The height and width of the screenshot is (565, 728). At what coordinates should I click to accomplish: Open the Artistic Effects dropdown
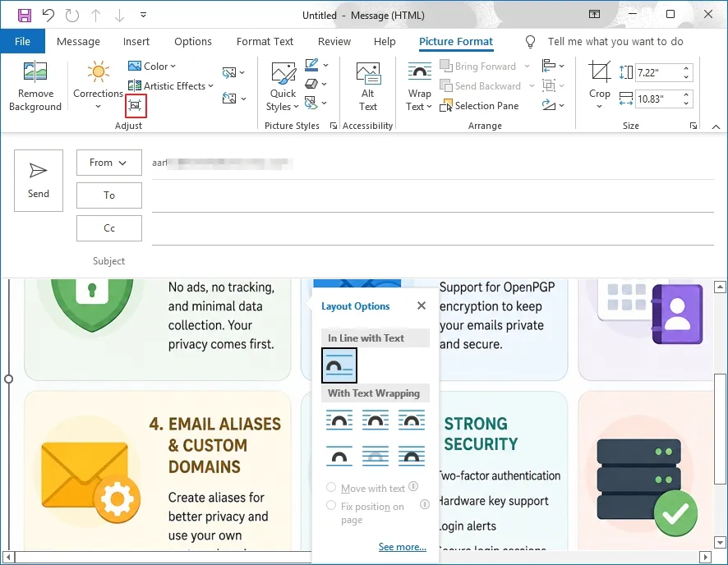click(x=170, y=85)
